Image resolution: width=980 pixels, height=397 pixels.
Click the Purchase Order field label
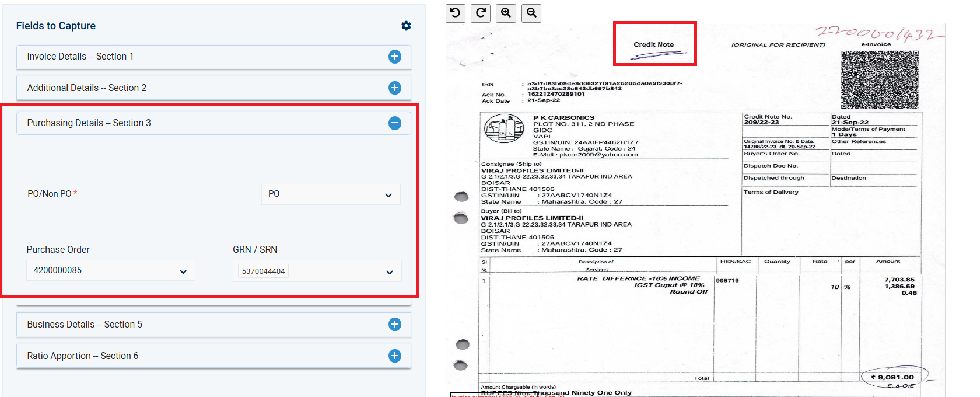click(x=58, y=250)
